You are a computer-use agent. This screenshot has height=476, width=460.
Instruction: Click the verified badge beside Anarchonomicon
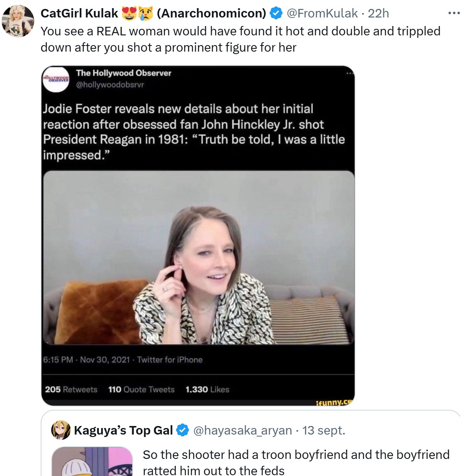(x=276, y=13)
